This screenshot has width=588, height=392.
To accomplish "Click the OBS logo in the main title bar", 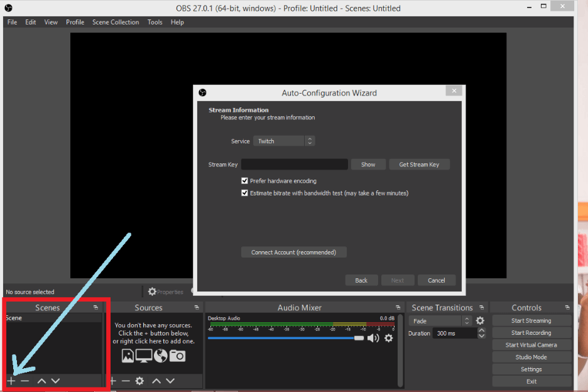I will pyautogui.click(x=8, y=8).
